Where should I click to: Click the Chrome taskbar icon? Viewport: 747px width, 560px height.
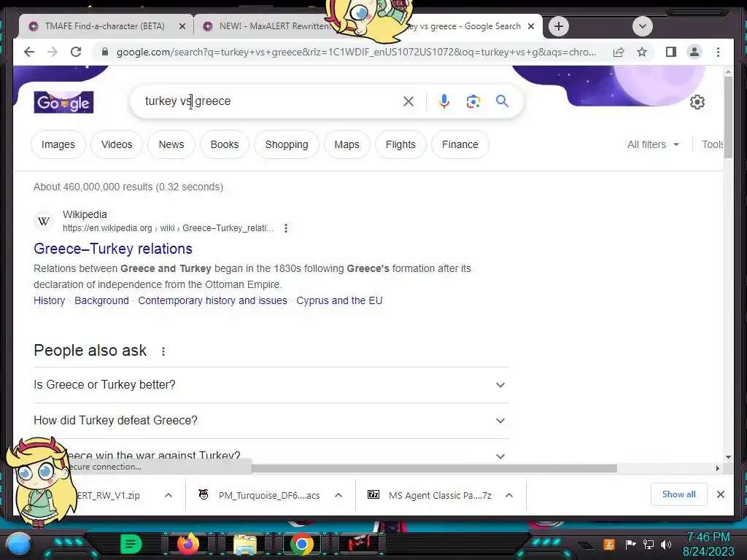(301, 544)
